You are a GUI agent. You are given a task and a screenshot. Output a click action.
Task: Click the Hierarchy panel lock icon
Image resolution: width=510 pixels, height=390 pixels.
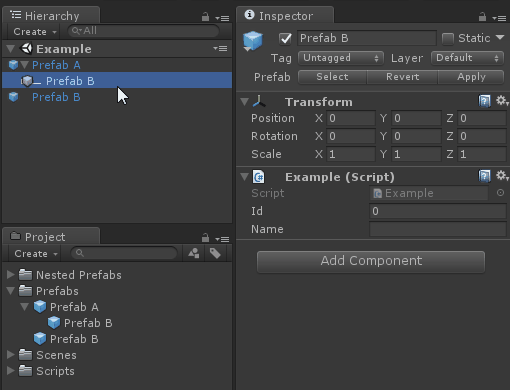pos(205,17)
